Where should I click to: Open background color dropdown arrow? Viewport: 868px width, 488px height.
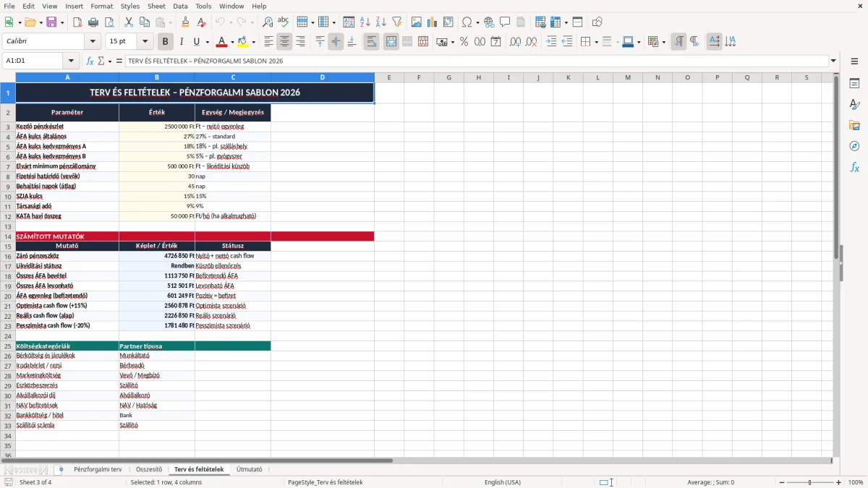coord(253,42)
